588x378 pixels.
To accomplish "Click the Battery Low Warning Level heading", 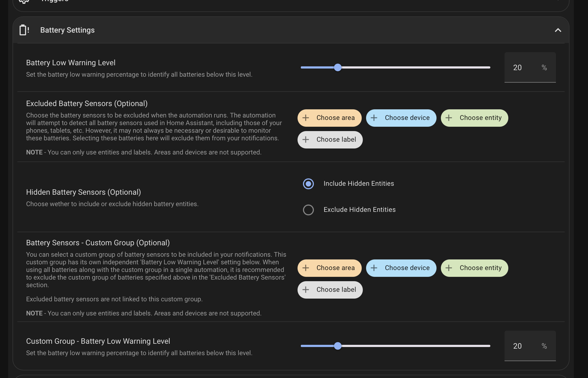I will point(71,63).
